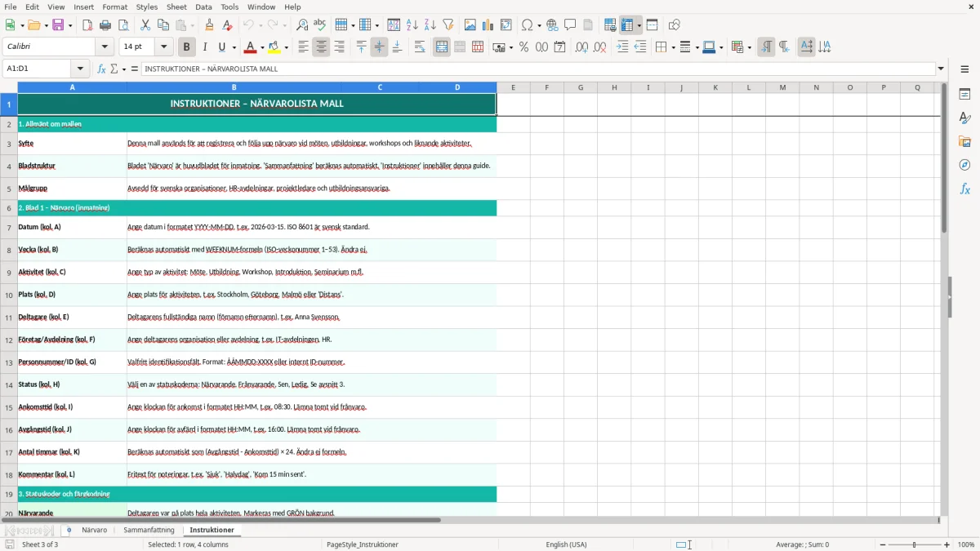Open sidebar Properties panel

(x=964, y=94)
